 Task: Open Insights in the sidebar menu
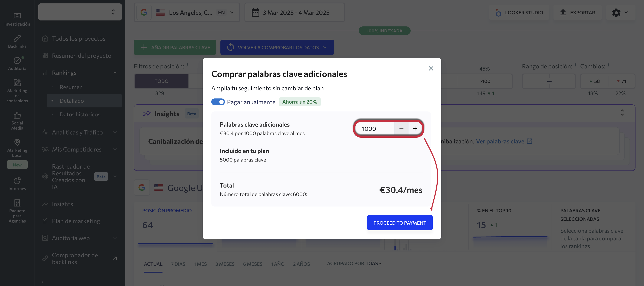tap(62, 204)
